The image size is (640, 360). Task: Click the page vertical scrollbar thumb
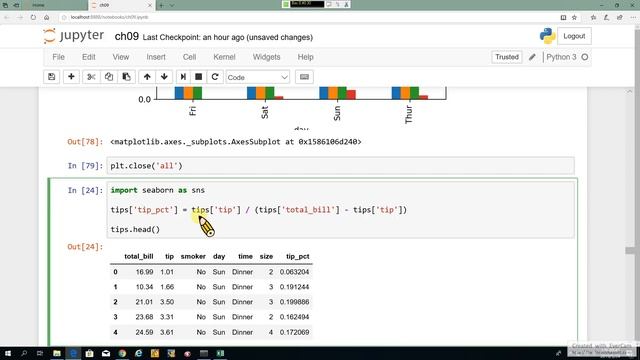pos(629,251)
